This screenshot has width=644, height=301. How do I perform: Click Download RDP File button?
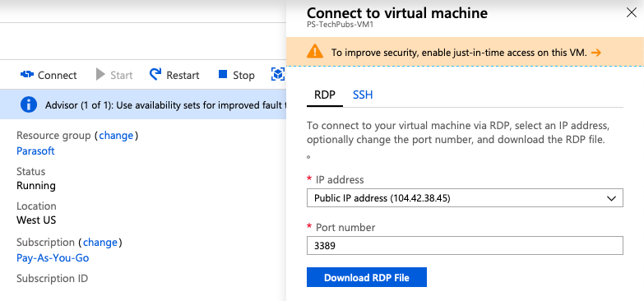pos(367,277)
